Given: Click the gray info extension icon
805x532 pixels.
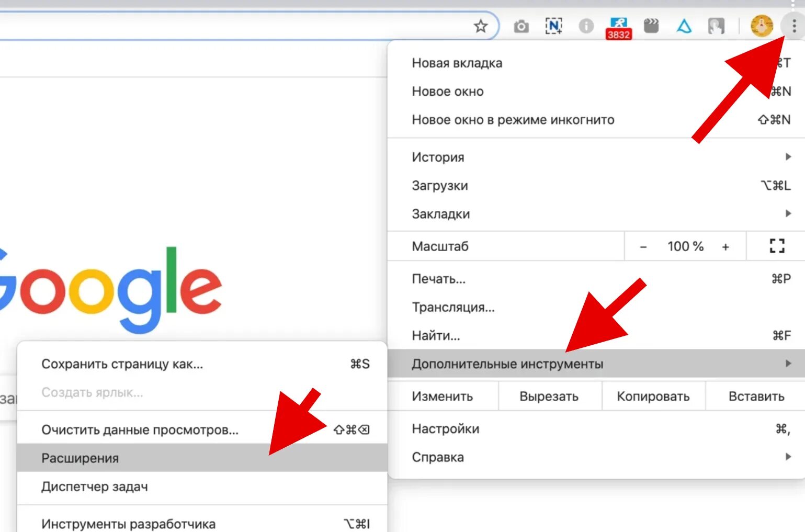Looking at the screenshot, I should [x=586, y=26].
